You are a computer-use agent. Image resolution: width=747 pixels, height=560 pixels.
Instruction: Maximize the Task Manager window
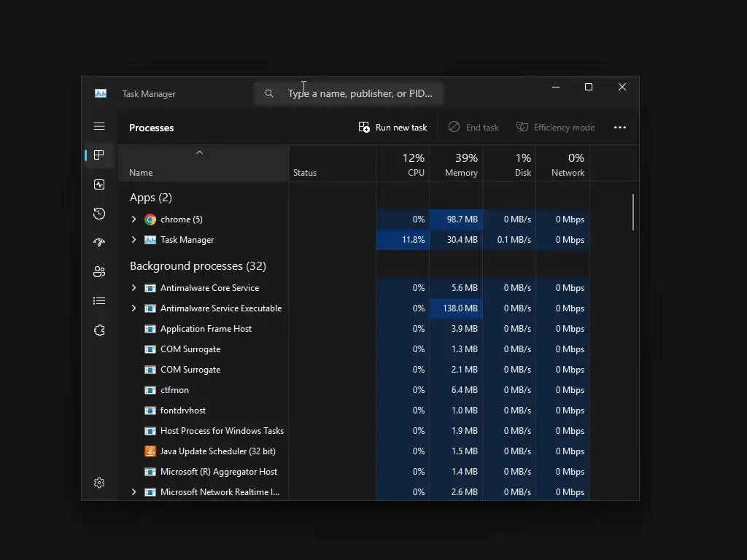589,87
